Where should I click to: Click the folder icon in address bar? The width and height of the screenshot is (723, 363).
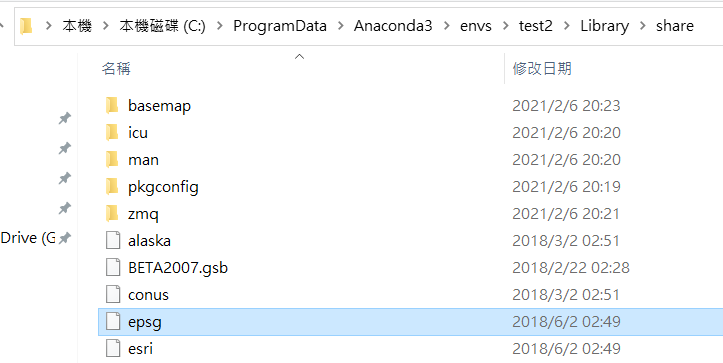pos(26,26)
